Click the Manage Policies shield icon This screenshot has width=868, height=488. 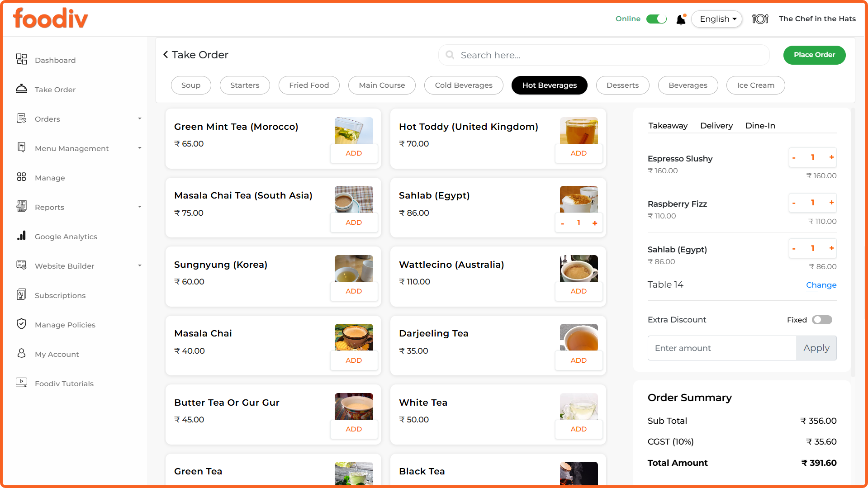(x=21, y=324)
